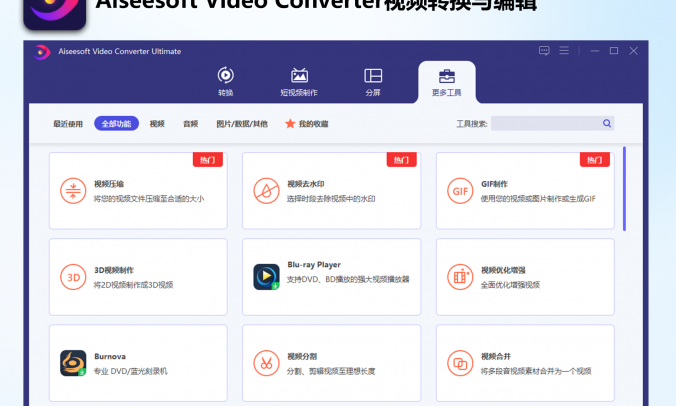The image size is (676, 406).
Task: Switch to the 短视频制作 tab
Action: 299,81
